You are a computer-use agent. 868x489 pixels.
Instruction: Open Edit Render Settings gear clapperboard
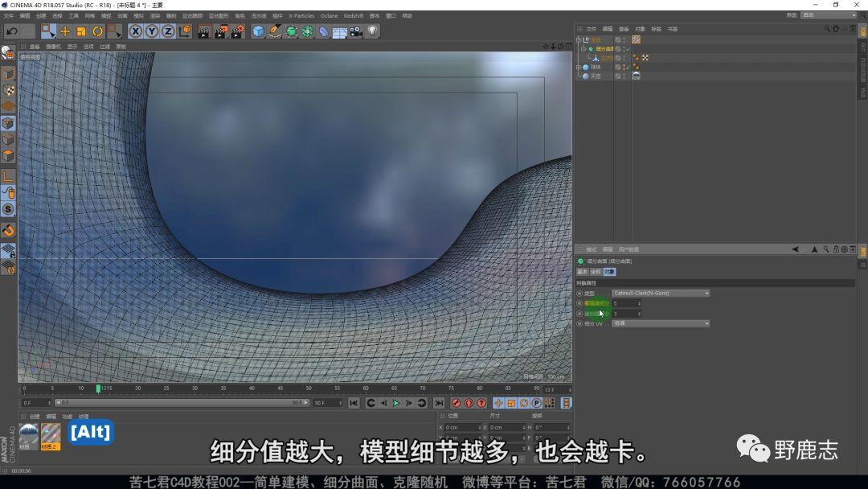pos(237,31)
